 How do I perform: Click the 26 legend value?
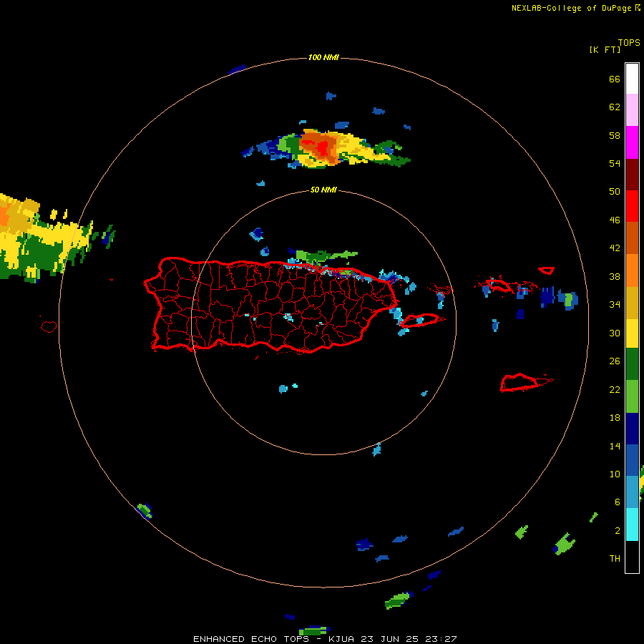point(615,361)
